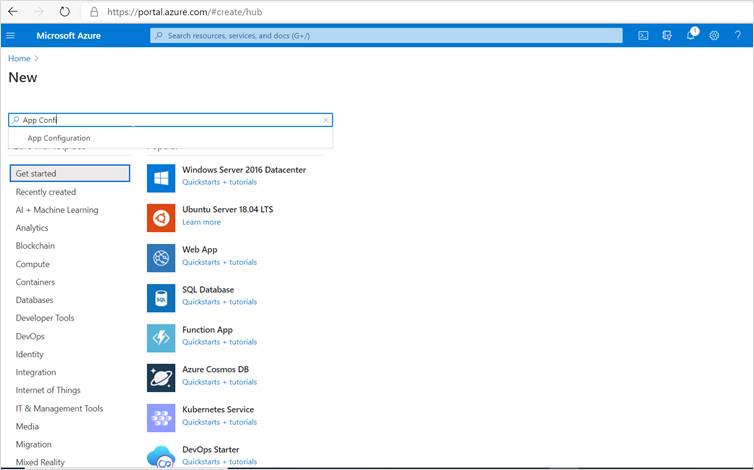Open the Web App title
Image resolution: width=754 pixels, height=470 pixels.
tap(200, 250)
